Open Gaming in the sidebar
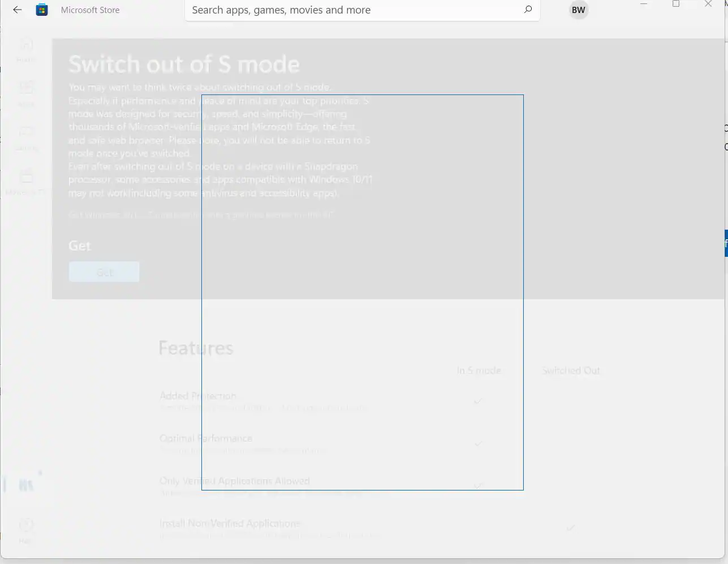728x564 pixels. (26, 137)
